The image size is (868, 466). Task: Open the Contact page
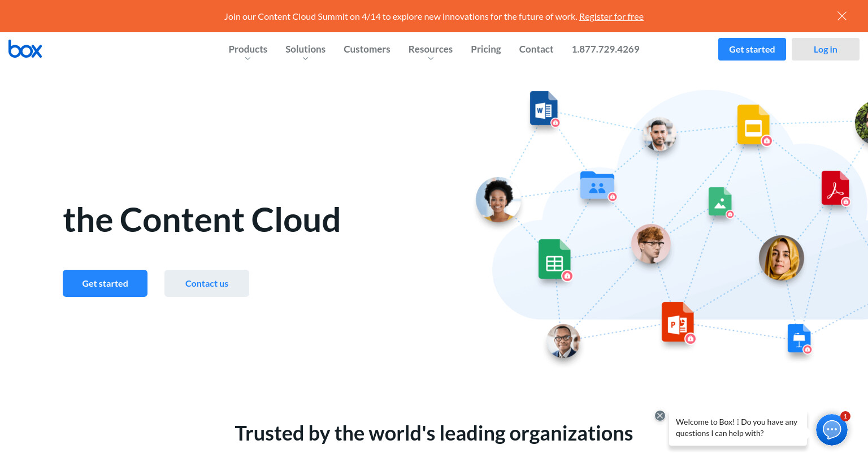tap(536, 49)
